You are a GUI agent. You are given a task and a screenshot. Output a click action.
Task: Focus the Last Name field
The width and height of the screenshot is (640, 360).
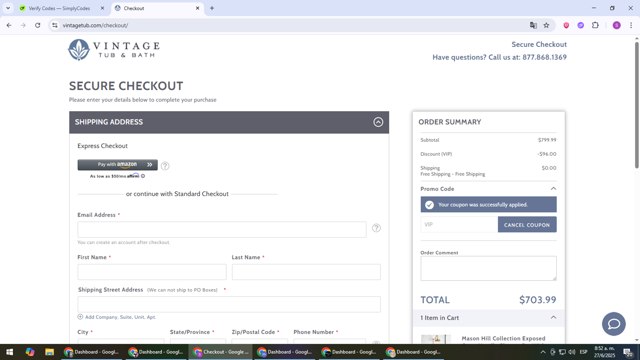[306, 272]
